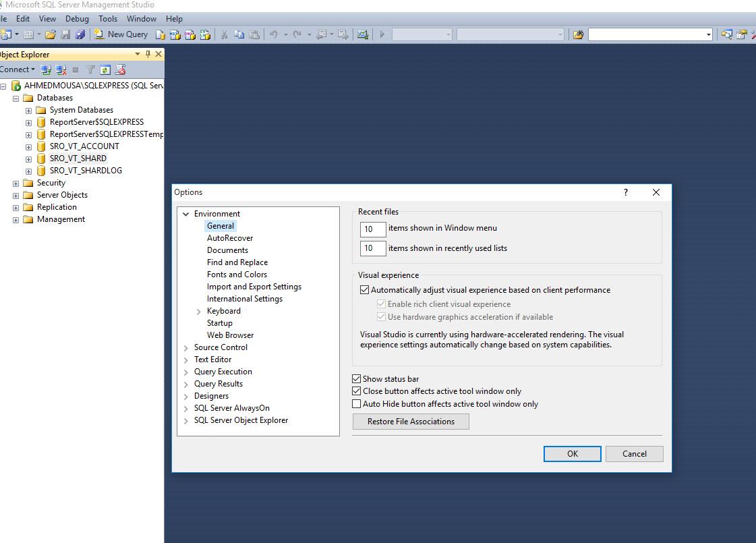756x543 pixels.
Task: Click the Find in Files toolbar icon
Action: click(x=578, y=34)
